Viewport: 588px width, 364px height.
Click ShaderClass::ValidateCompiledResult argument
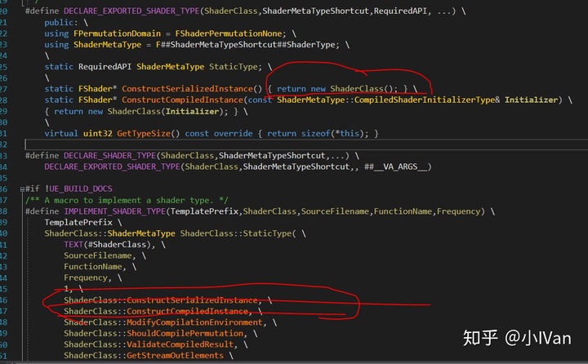click(x=150, y=344)
